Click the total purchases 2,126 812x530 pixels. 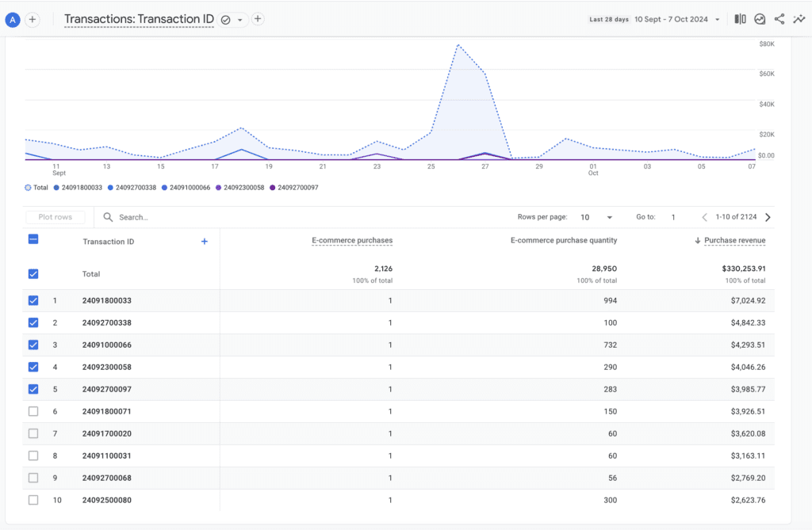pyautogui.click(x=383, y=269)
